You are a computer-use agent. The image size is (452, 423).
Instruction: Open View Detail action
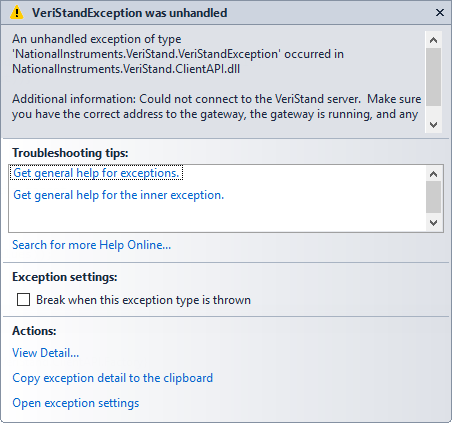46,353
